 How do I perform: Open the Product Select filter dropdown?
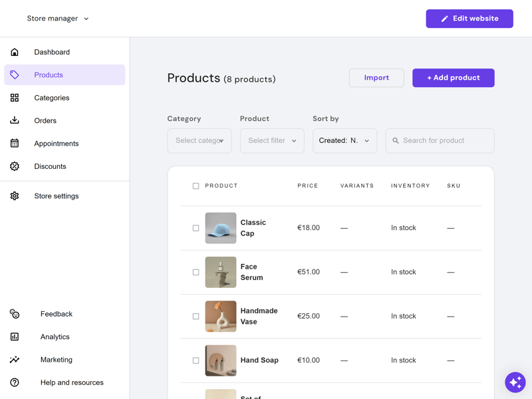pyautogui.click(x=272, y=140)
